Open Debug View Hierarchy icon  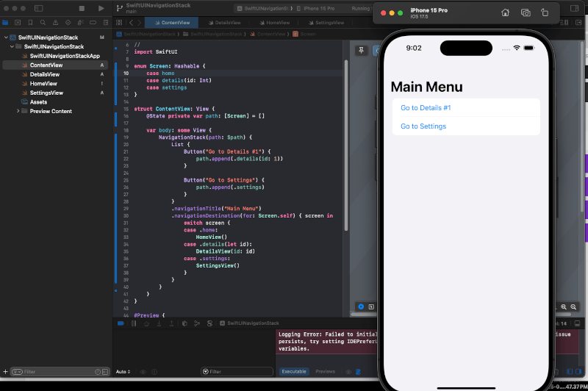[x=184, y=323]
